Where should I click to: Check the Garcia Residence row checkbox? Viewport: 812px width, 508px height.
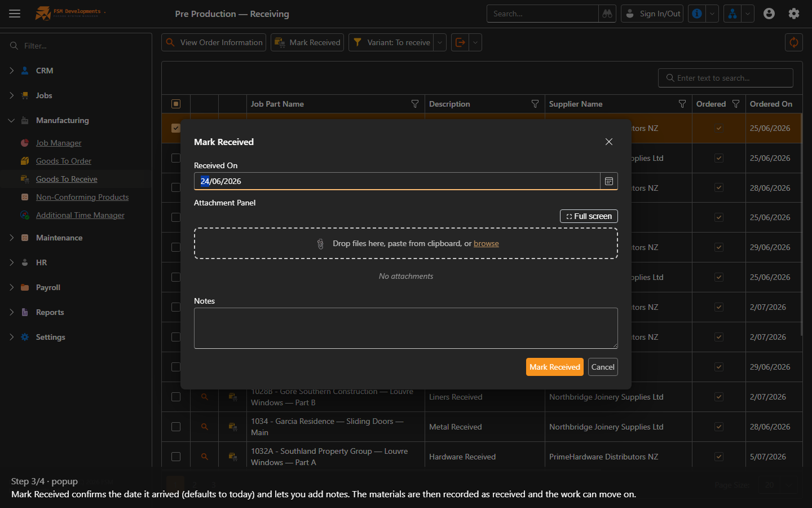tap(176, 427)
